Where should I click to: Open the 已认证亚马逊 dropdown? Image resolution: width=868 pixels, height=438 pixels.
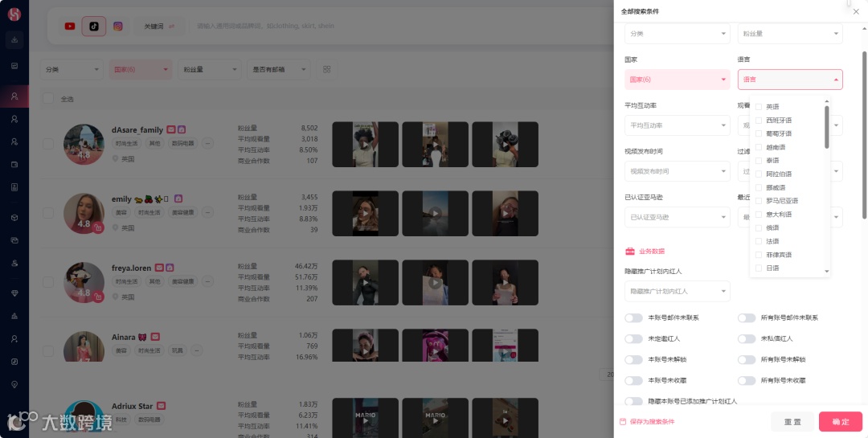[x=677, y=217]
